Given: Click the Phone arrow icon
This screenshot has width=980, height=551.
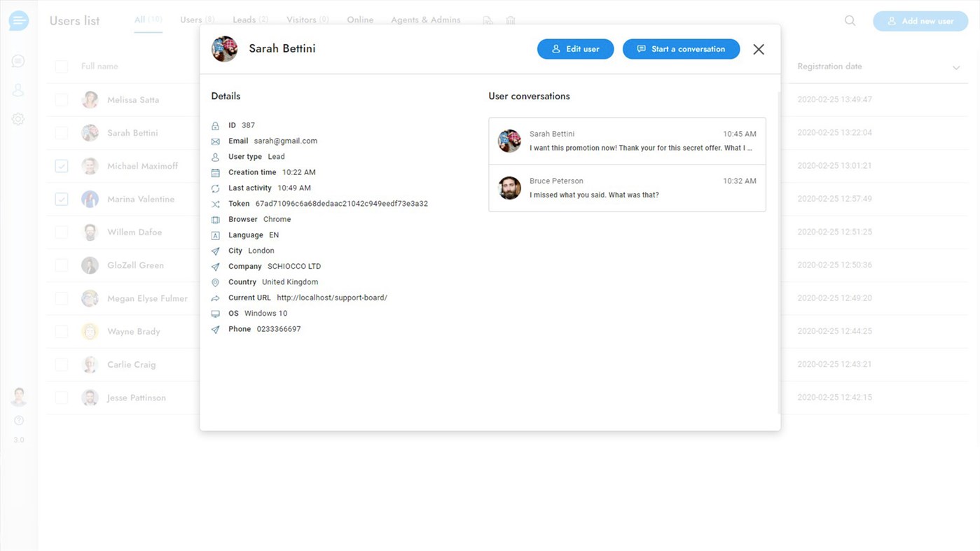Looking at the screenshot, I should pyautogui.click(x=215, y=330).
